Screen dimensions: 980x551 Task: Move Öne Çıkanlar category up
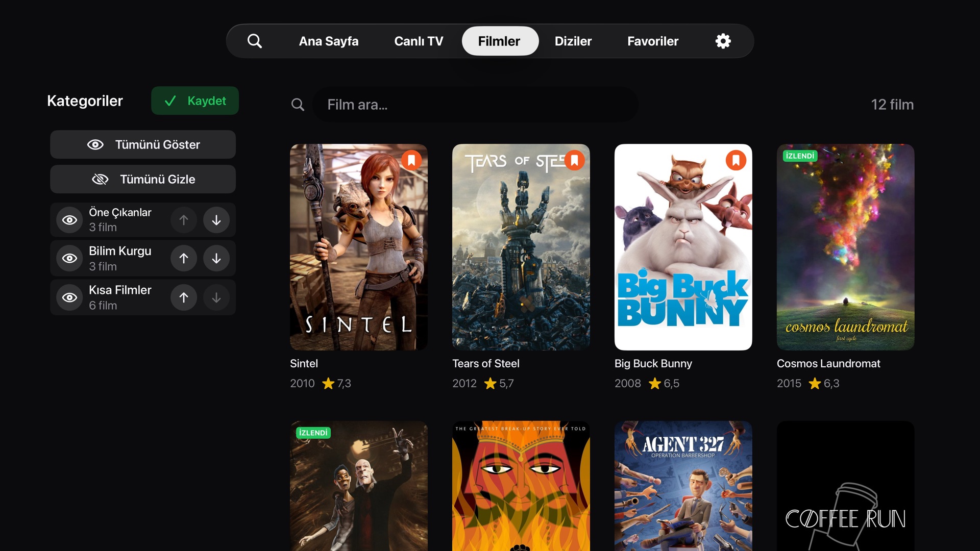coord(184,220)
